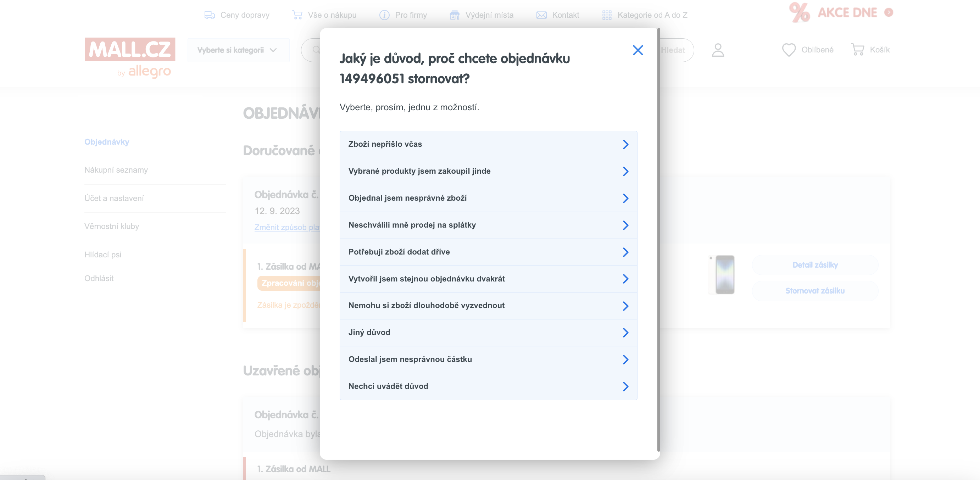Open the Oblíbené heart icon
The image size is (980, 480).
(x=789, y=50)
